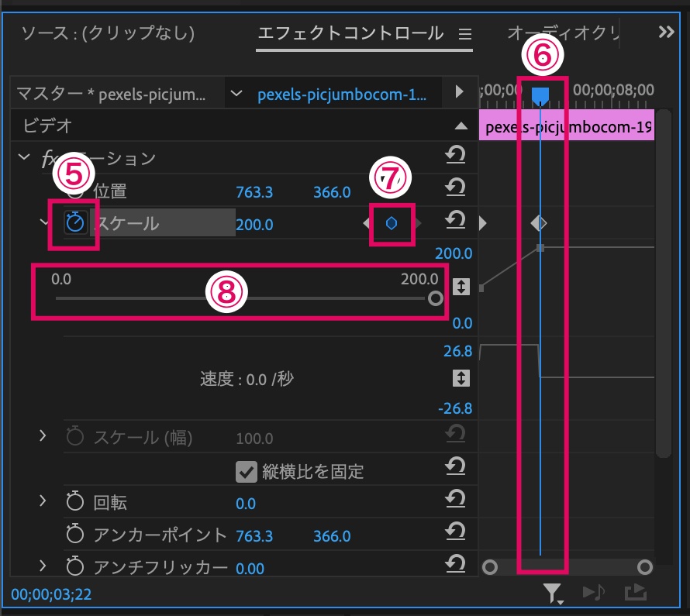Toggle Anchor Point (アンカーポイント) stopwatch
The image size is (690, 616).
(74, 534)
